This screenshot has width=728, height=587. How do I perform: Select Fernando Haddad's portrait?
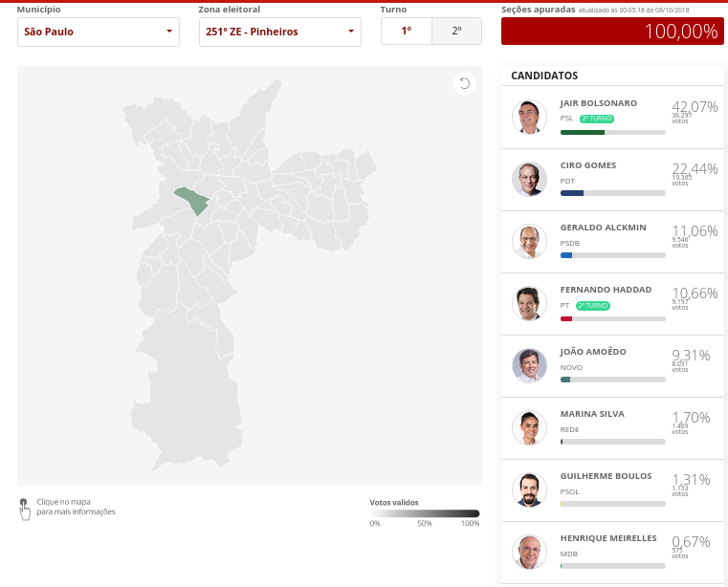tap(528, 304)
